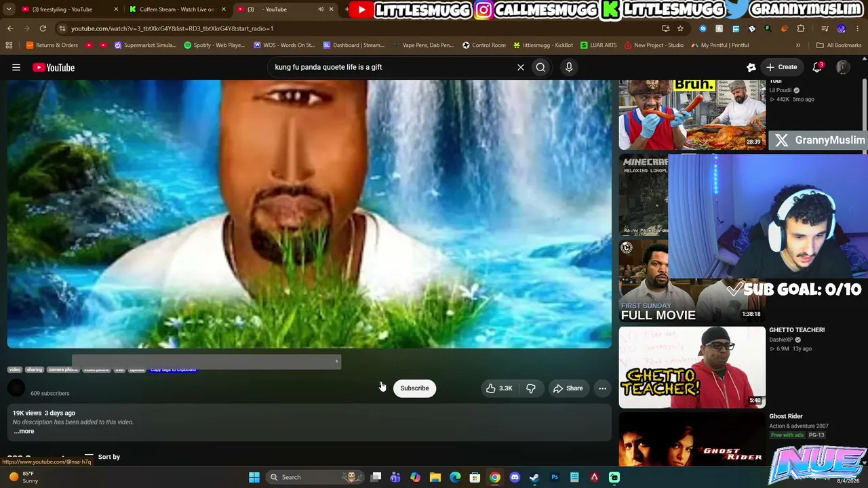Dislike this video
This screenshot has height=488, width=868.
tap(531, 388)
